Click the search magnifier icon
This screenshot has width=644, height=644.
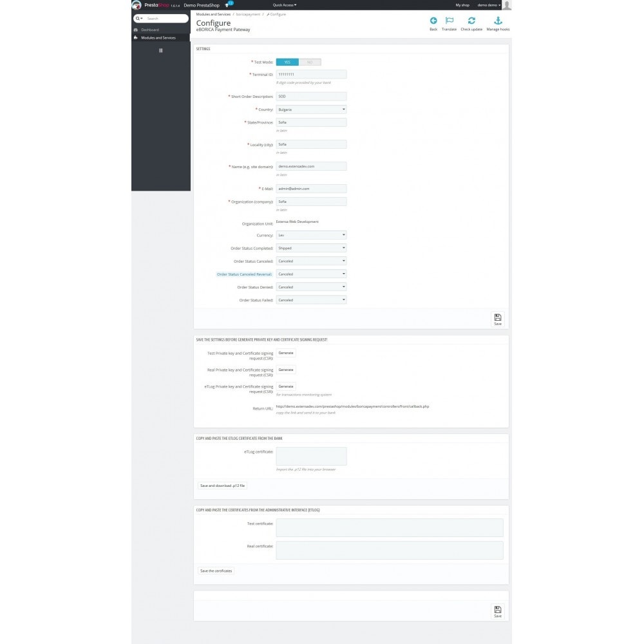click(138, 19)
